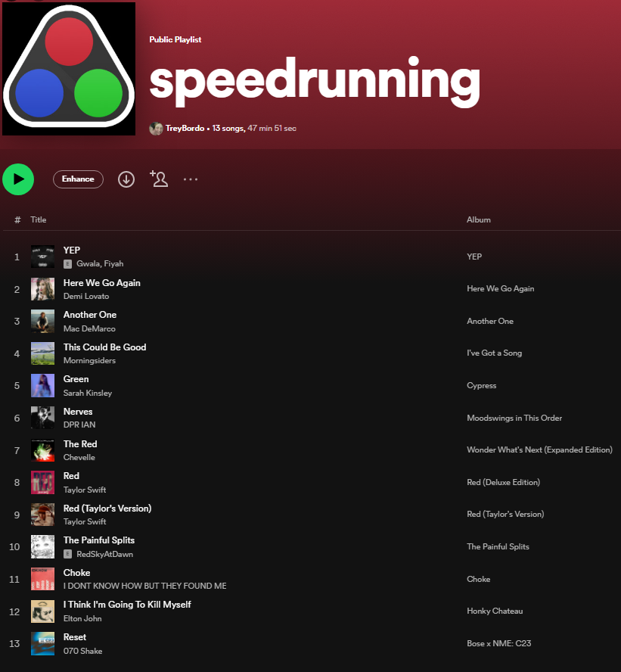This screenshot has width=621, height=672.
Task: Open the three-dot more options menu
Action: tap(191, 179)
